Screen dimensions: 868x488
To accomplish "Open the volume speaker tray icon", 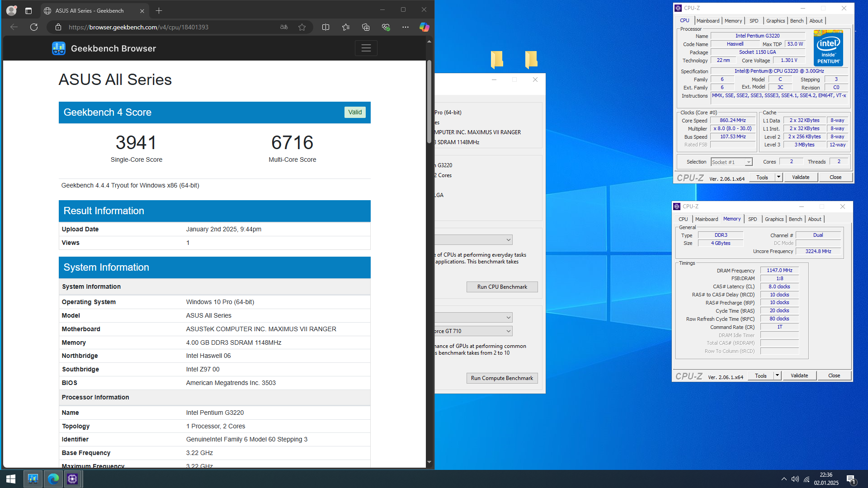I will pos(795,479).
